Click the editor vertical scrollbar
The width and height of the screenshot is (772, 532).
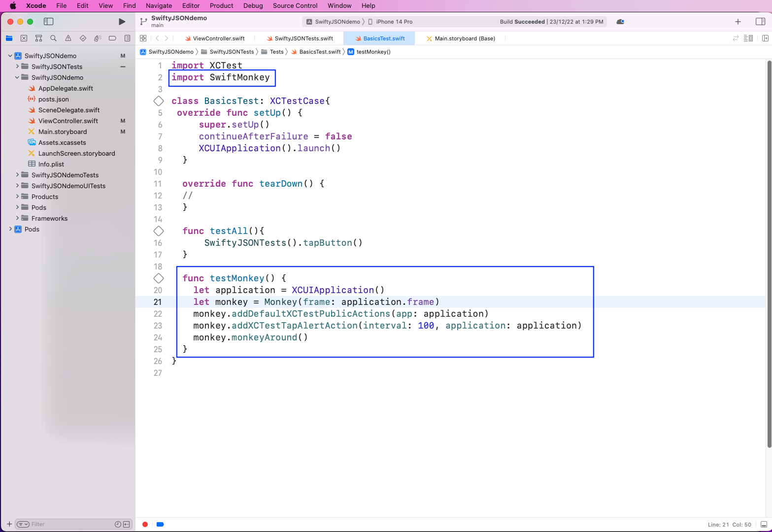[x=769, y=254]
